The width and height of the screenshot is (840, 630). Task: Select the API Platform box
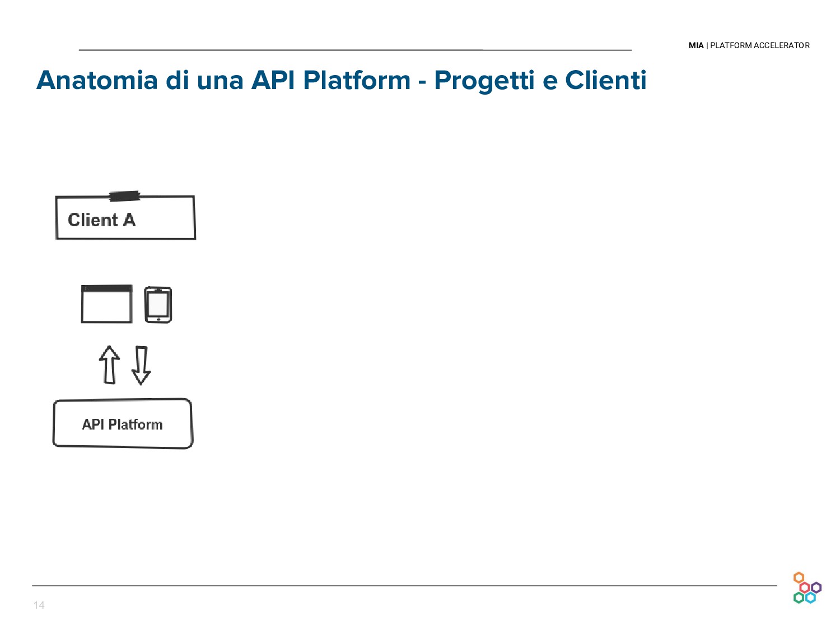coord(123,424)
